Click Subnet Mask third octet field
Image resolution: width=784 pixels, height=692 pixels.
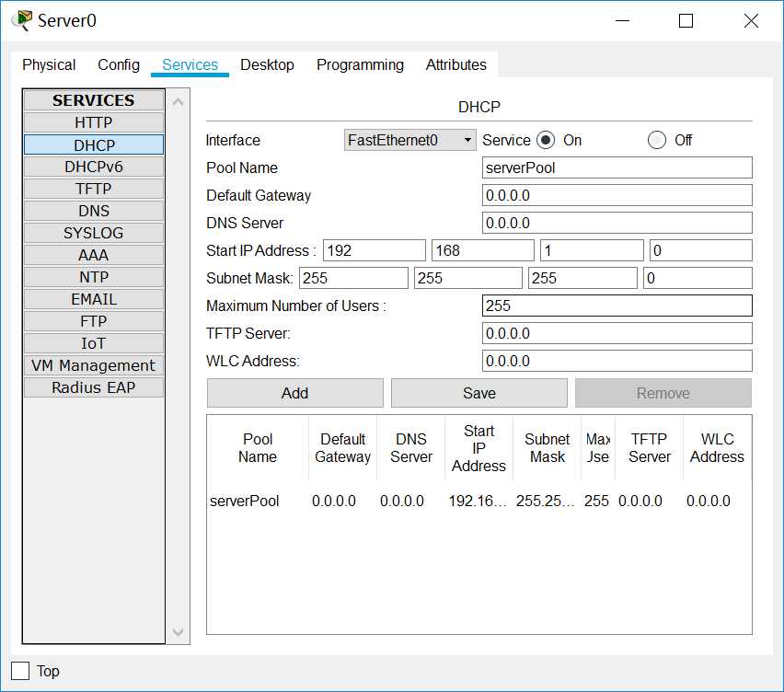[x=583, y=278]
